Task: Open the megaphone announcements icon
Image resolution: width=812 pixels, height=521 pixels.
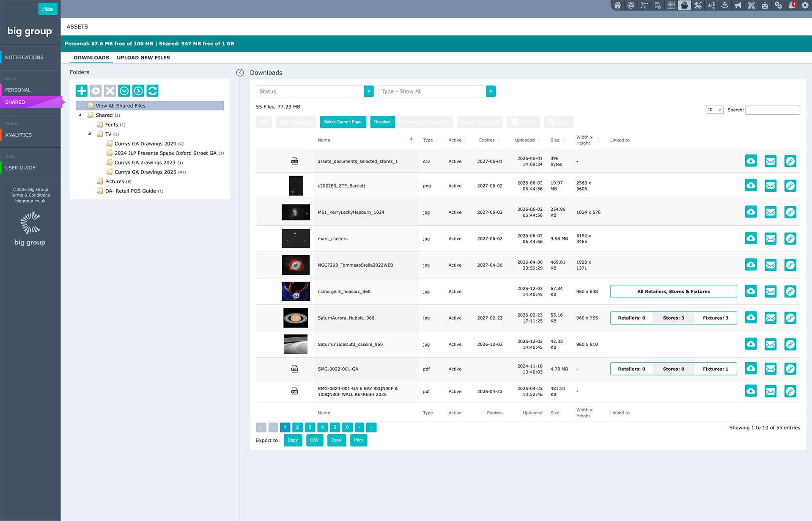Action: click(x=738, y=6)
